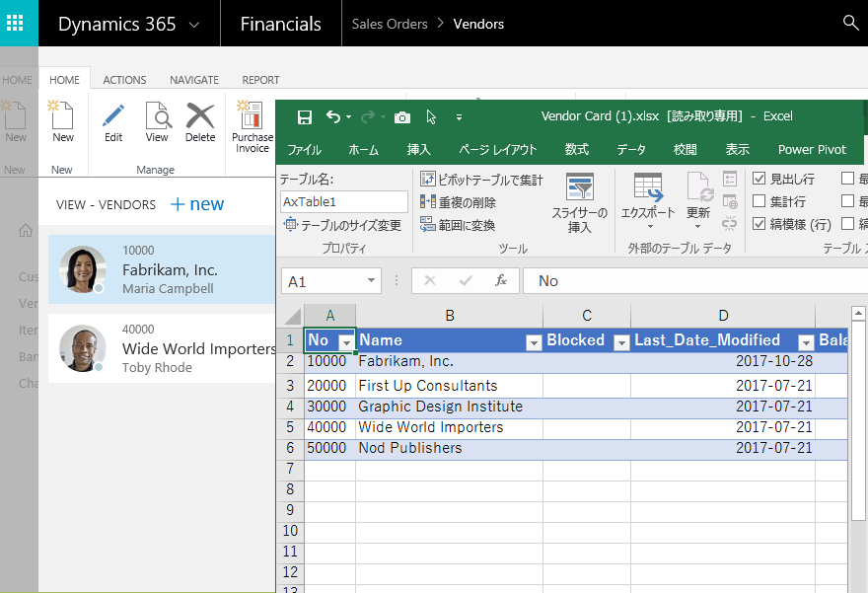Click the unlink icon in external table data

(x=730, y=224)
